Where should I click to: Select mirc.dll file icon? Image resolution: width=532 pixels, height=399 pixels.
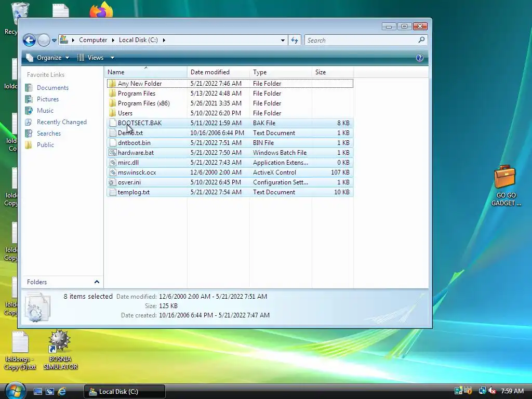tap(112, 163)
